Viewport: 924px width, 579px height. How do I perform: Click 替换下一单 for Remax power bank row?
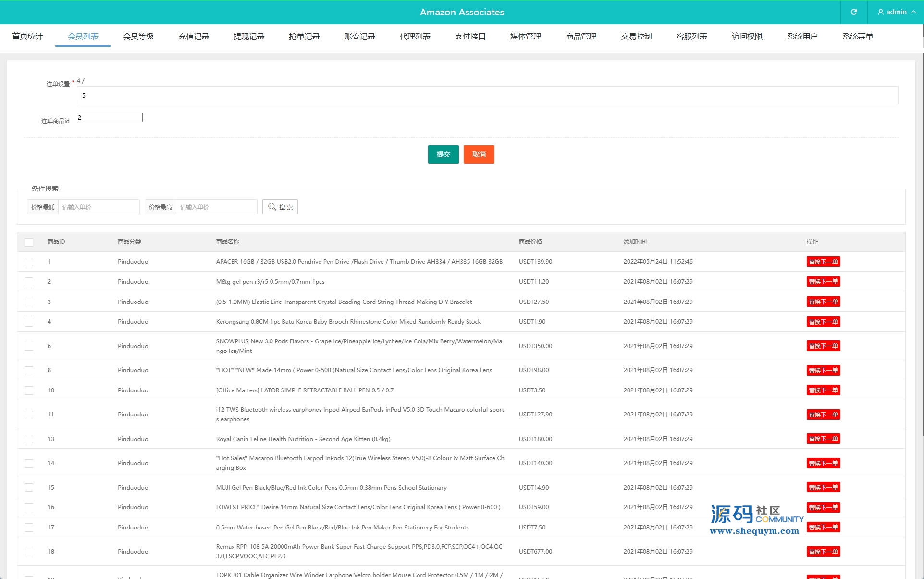pyautogui.click(x=823, y=552)
